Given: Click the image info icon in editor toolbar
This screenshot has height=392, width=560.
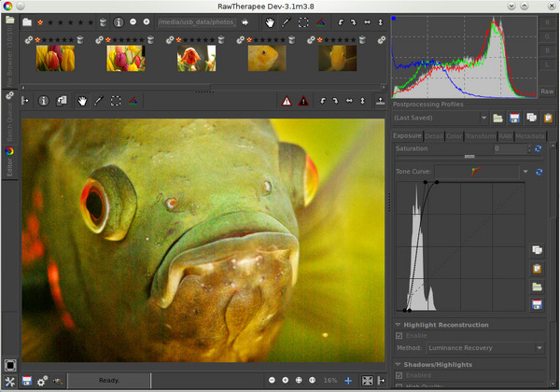Looking at the screenshot, I should click(43, 101).
